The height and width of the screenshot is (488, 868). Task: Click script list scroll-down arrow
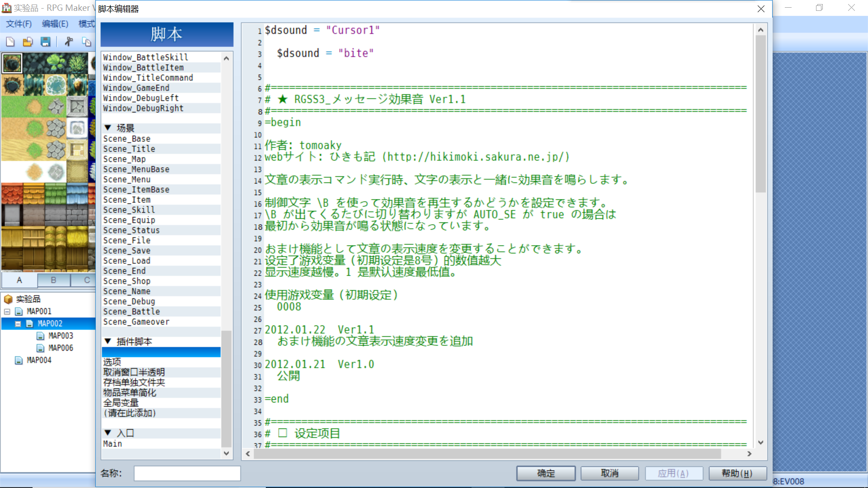click(x=226, y=453)
